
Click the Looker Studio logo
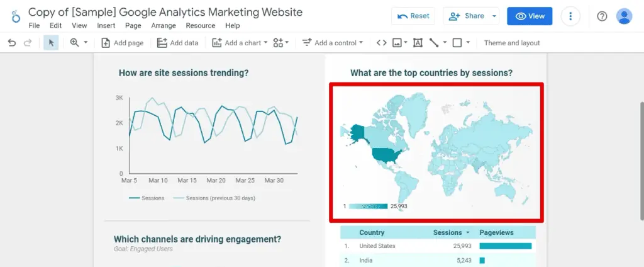pos(14,17)
